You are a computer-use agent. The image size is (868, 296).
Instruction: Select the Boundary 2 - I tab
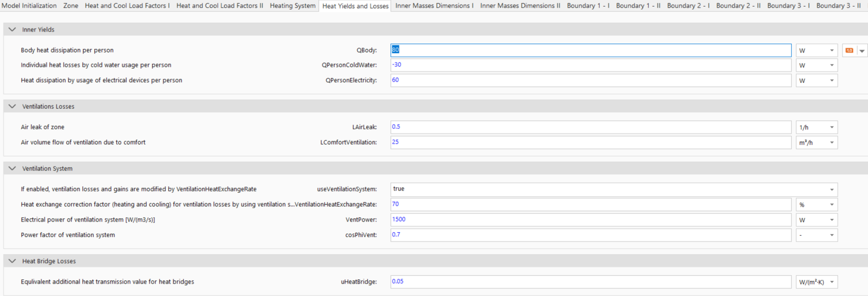688,5
